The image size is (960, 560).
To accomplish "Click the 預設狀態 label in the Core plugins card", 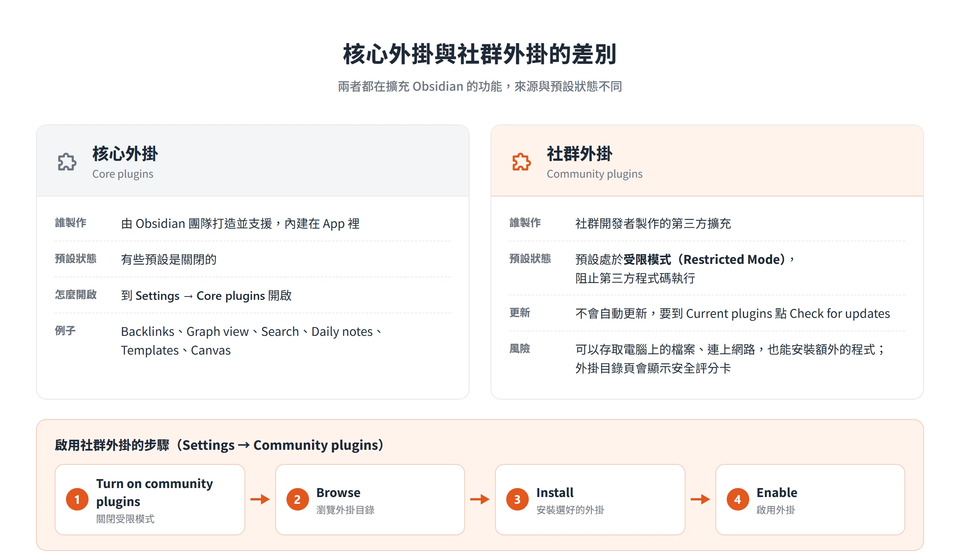I will (75, 259).
